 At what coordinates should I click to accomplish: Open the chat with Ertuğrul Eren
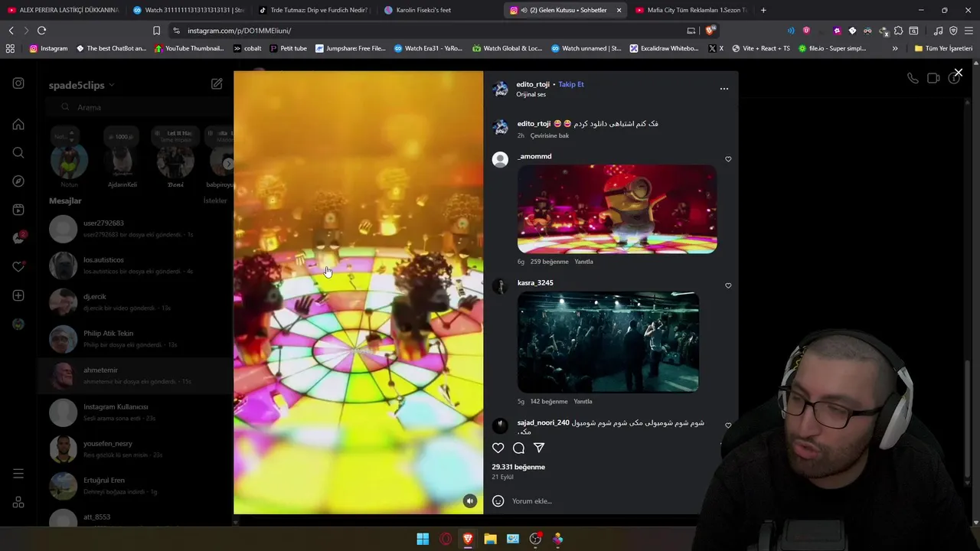tap(136, 486)
